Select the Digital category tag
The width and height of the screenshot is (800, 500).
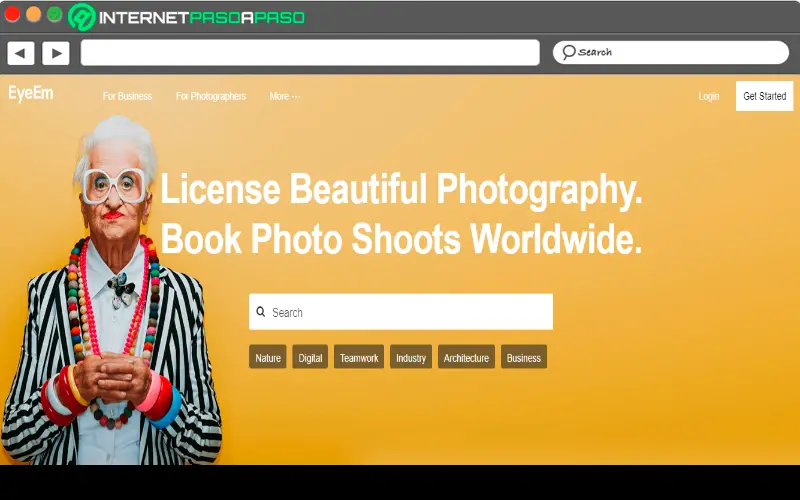(310, 357)
